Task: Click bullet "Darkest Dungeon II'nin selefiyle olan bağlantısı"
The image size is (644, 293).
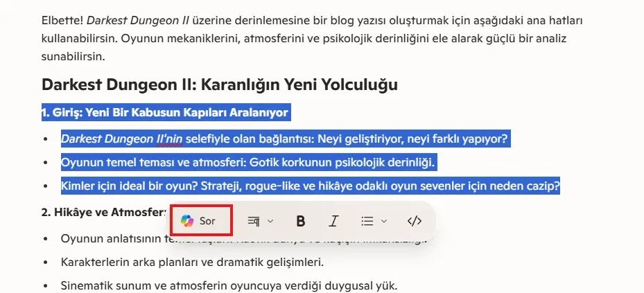Action: (x=285, y=139)
